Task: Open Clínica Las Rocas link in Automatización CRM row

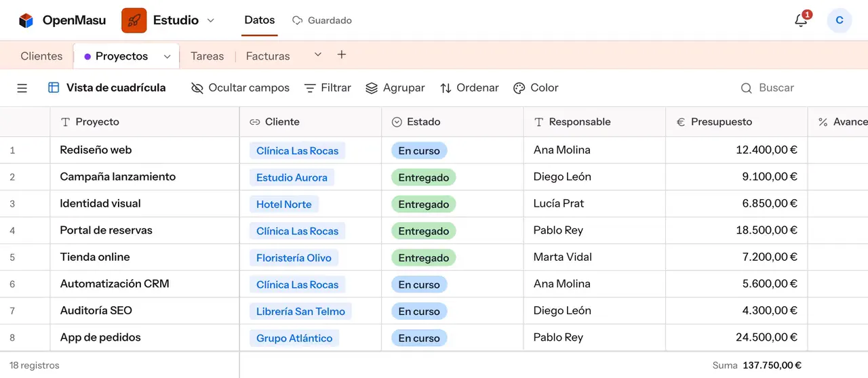Action: pyautogui.click(x=297, y=285)
